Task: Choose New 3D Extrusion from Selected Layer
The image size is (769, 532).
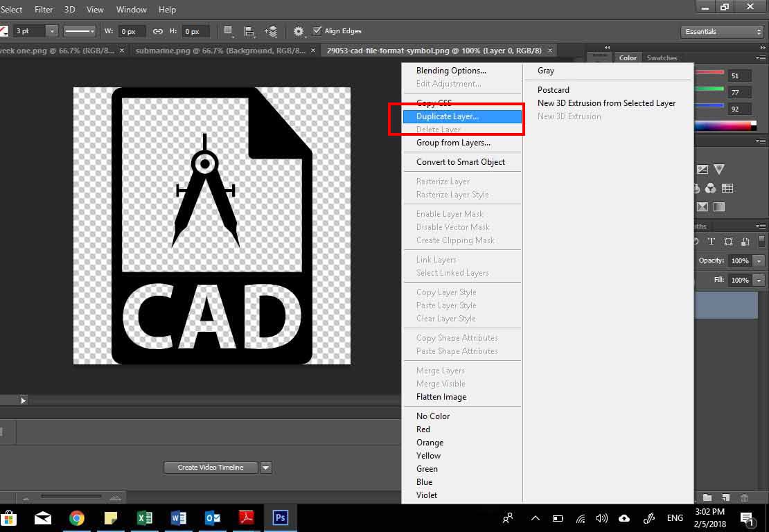Action: pos(607,103)
